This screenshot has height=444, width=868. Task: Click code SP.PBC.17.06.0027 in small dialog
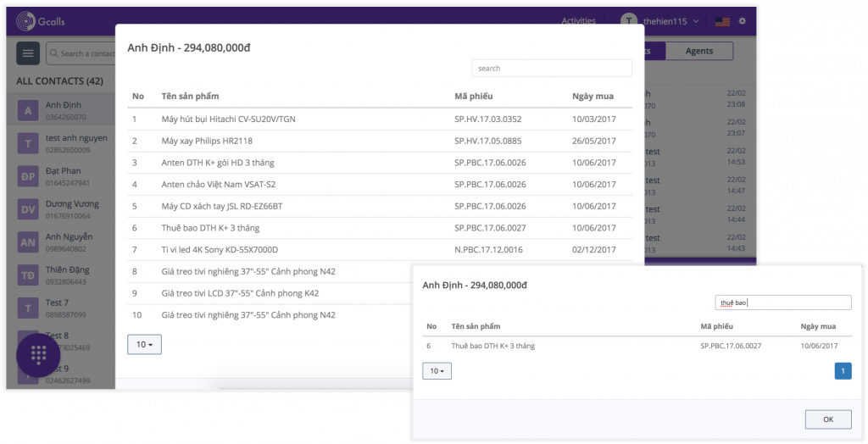[x=731, y=346]
